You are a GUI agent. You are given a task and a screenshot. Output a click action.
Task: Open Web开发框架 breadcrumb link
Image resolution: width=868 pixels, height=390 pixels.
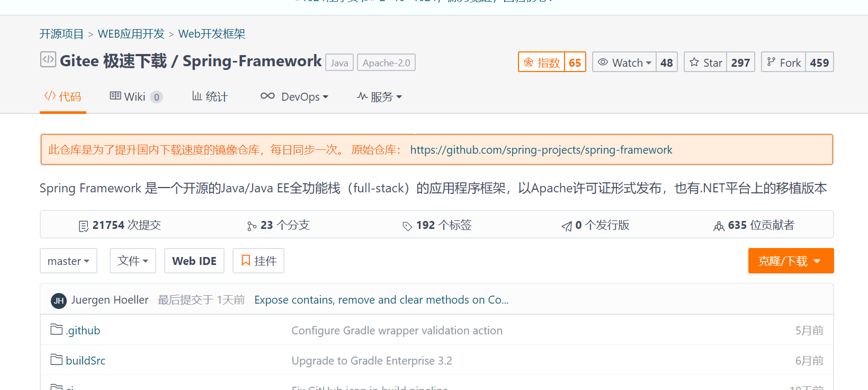point(212,34)
